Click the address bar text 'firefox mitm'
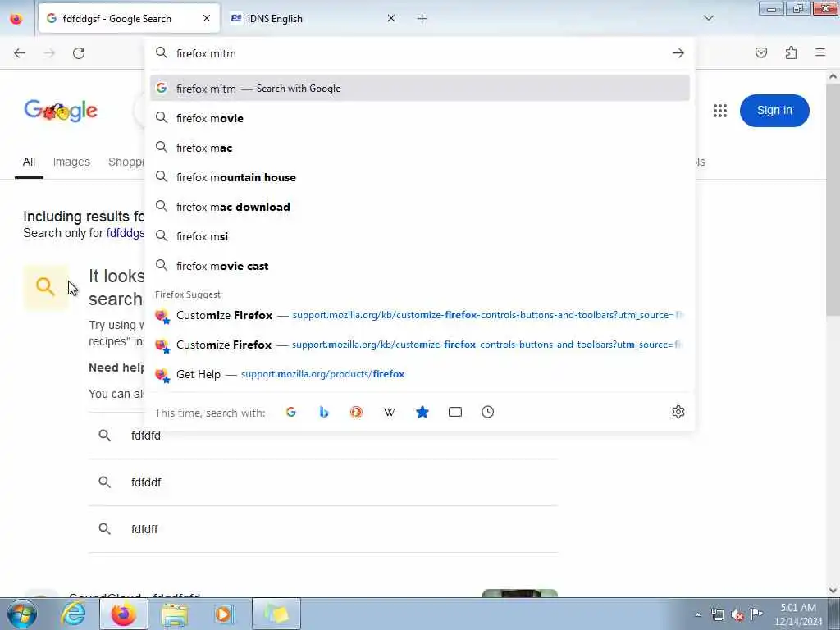840x630 pixels. [x=206, y=53]
